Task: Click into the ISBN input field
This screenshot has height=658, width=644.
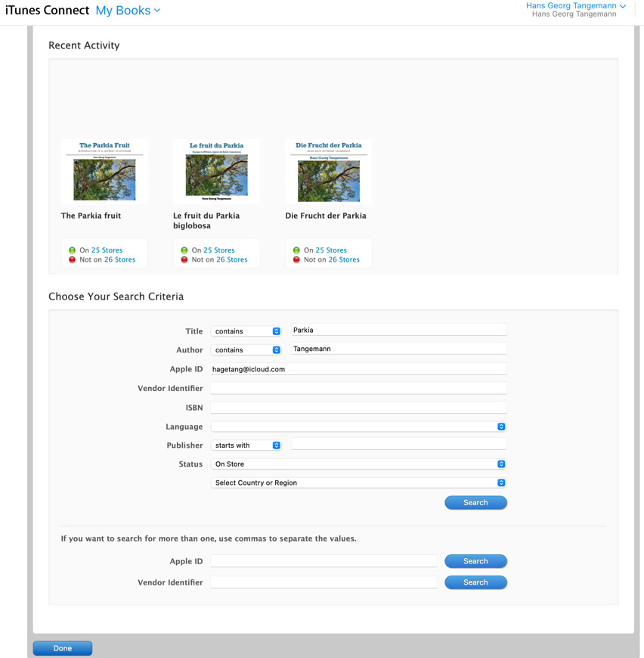Action: click(x=358, y=408)
